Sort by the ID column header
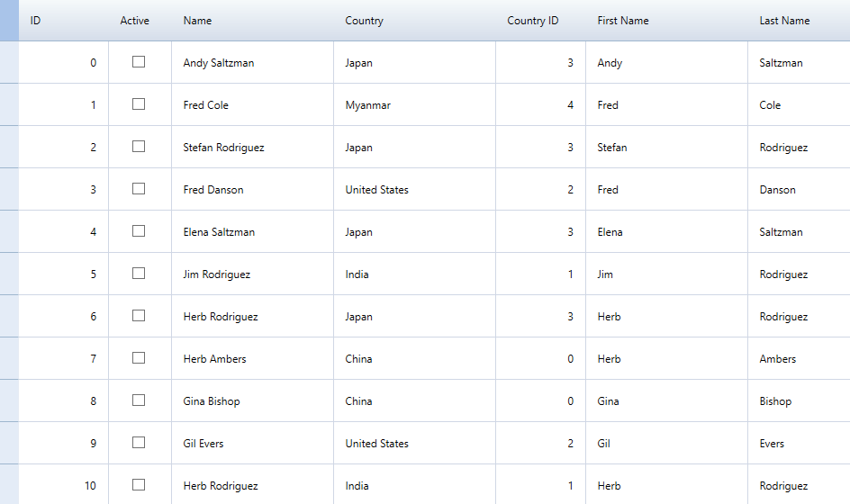 [x=63, y=21]
